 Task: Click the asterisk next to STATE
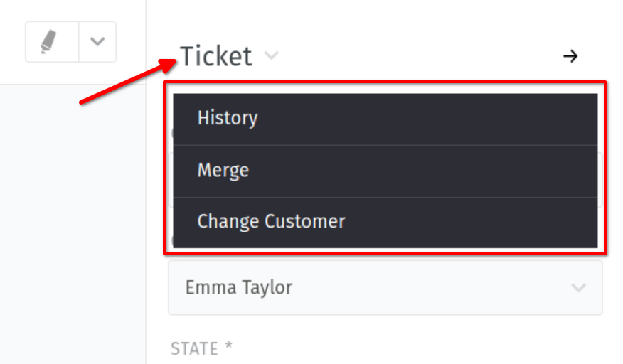click(x=229, y=347)
